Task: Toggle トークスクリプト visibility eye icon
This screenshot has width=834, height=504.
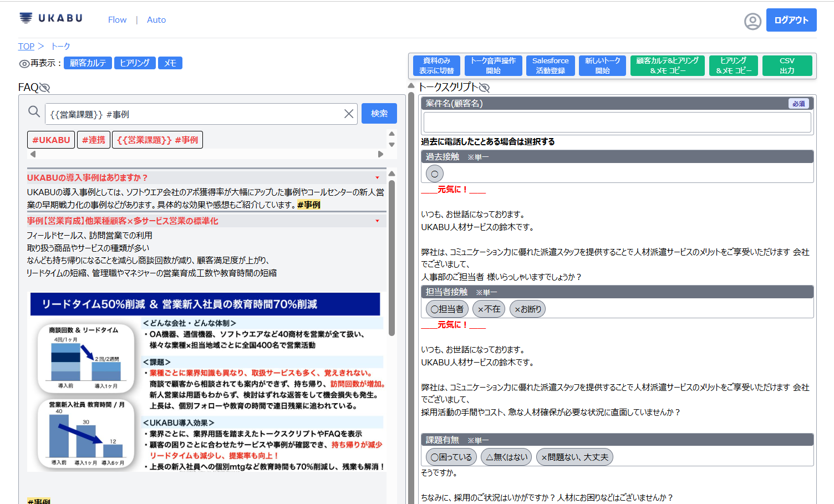Action: (484, 88)
